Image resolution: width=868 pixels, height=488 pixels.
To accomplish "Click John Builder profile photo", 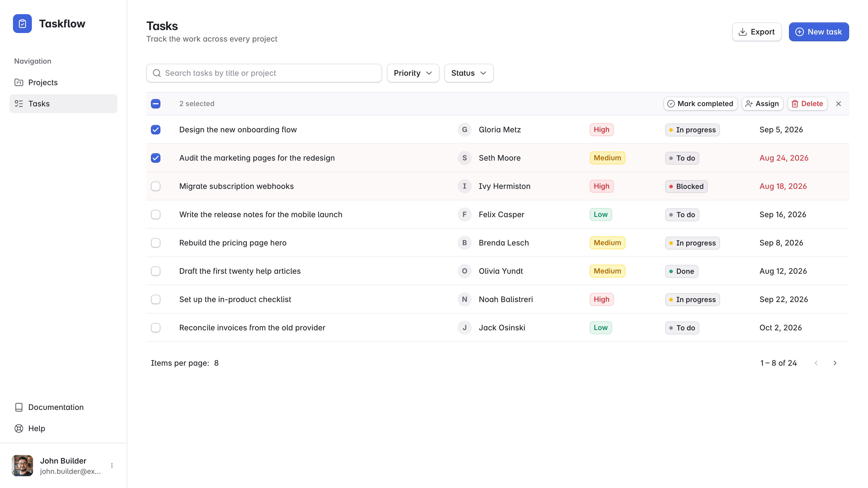I will pyautogui.click(x=22, y=465).
